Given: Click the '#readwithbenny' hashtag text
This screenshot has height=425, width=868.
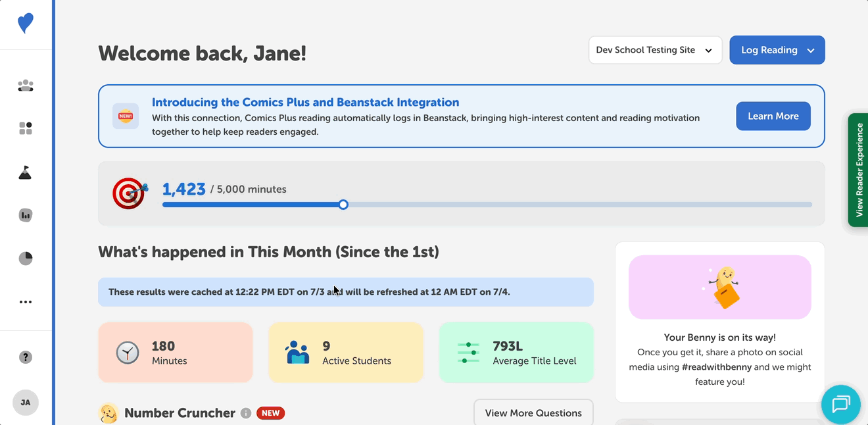Looking at the screenshot, I should [716, 367].
